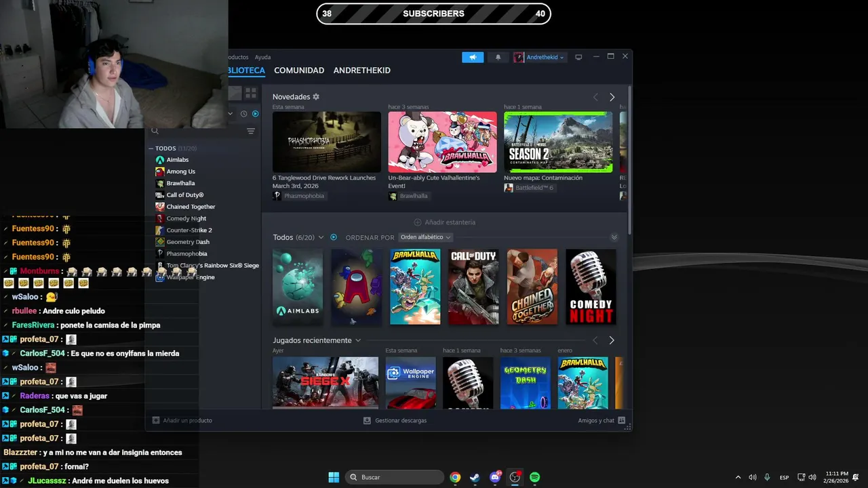
Task: Open Brawlhalla cover in Todos shelf
Action: pyautogui.click(x=415, y=287)
